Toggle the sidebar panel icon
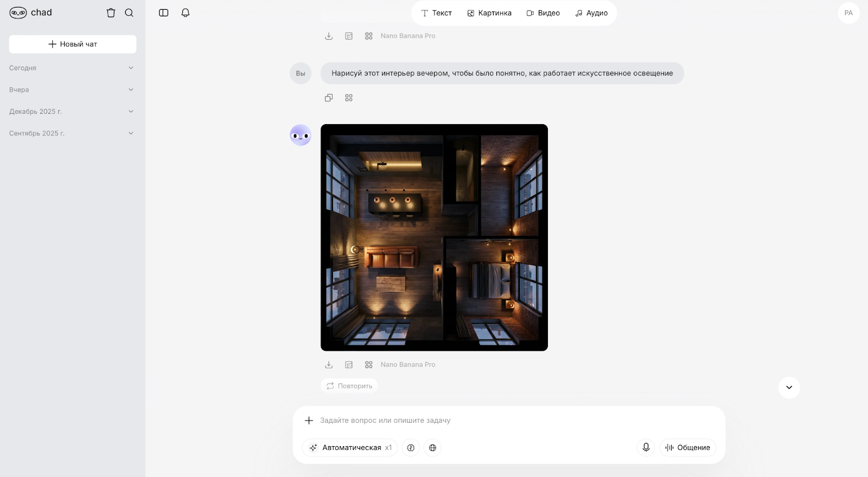Image resolution: width=868 pixels, height=477 pixels. point(163,13)
